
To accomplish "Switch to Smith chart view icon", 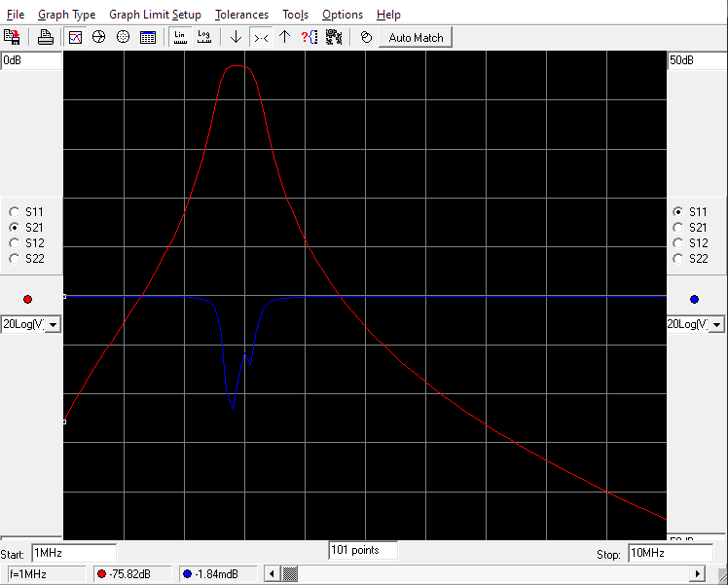I will point(98,37).
